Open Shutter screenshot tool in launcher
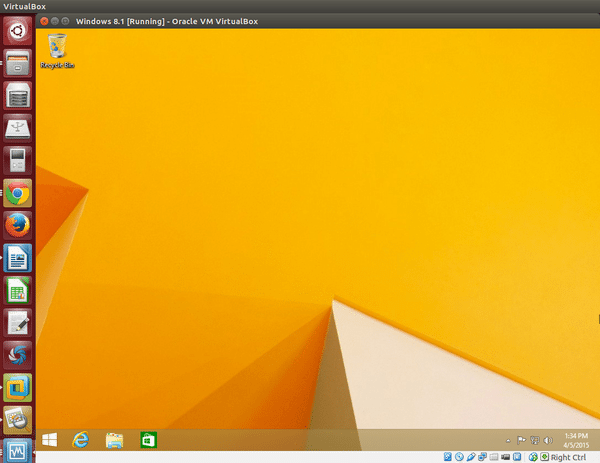The image size is (600, 463). point(17,356)
